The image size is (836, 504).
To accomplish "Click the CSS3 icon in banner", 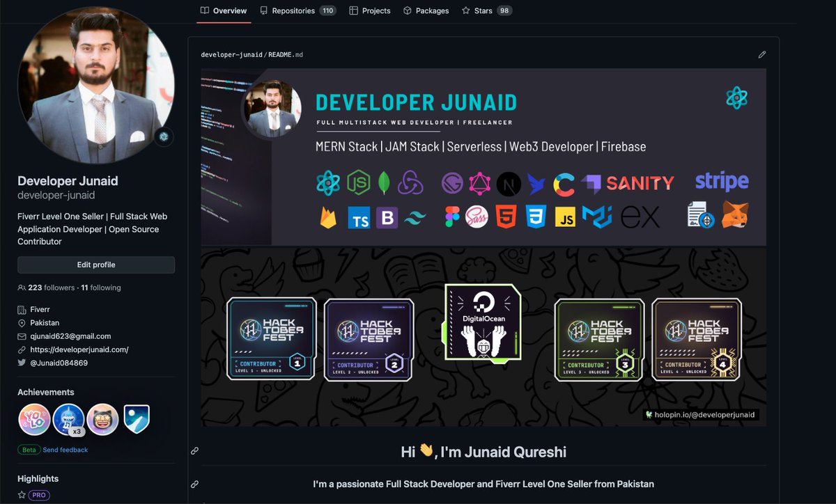I will 536,218.
